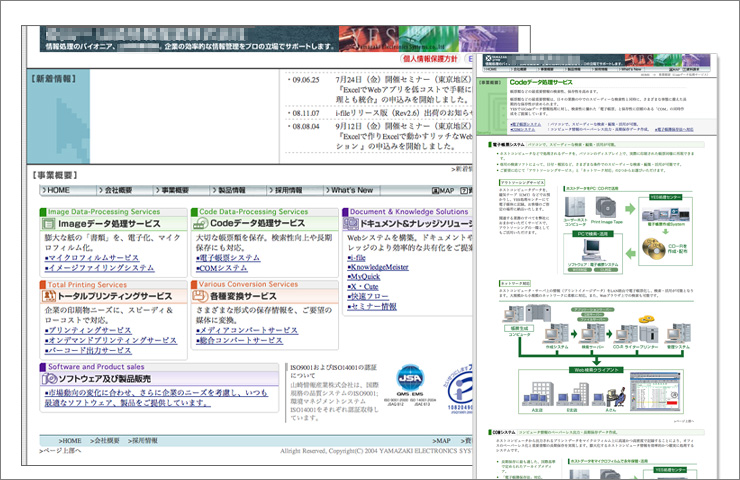Click footer >MAP link in blue bar
Viewport: 740px width, 480px height.
(x=441, y=440)
